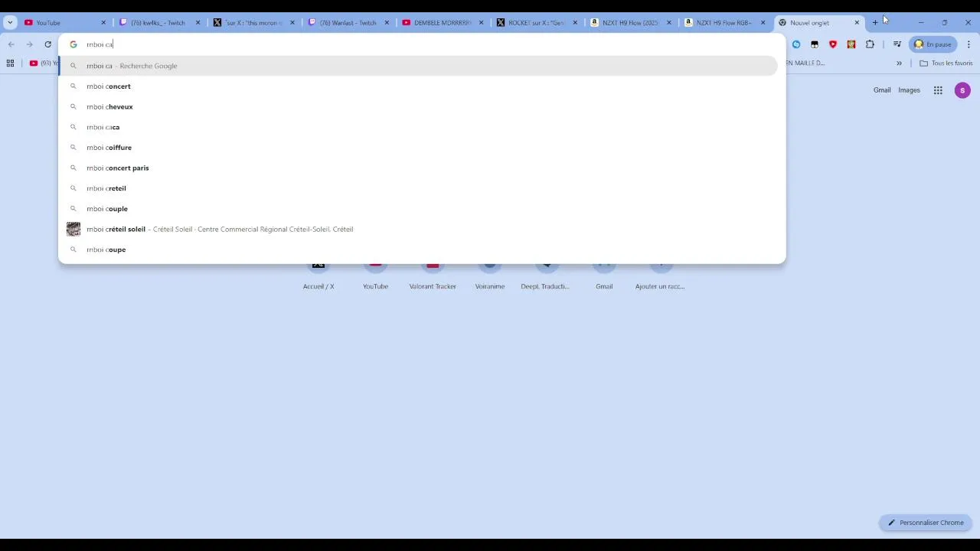Minimize the Chrome window
Image resolution: width=980 pixels, height=551 pixels.
coord(921,22)
